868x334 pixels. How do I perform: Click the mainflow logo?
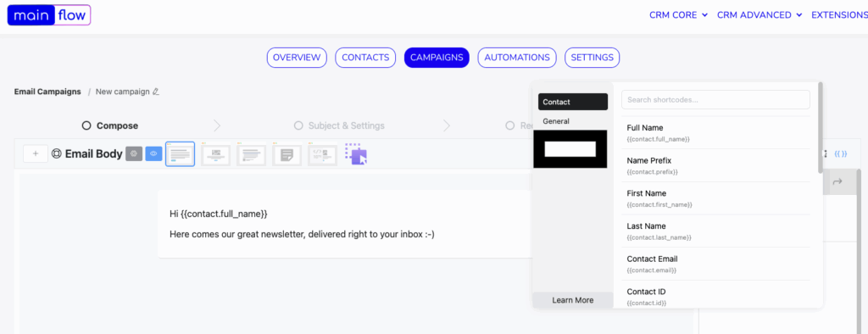[x=48, y=15]
